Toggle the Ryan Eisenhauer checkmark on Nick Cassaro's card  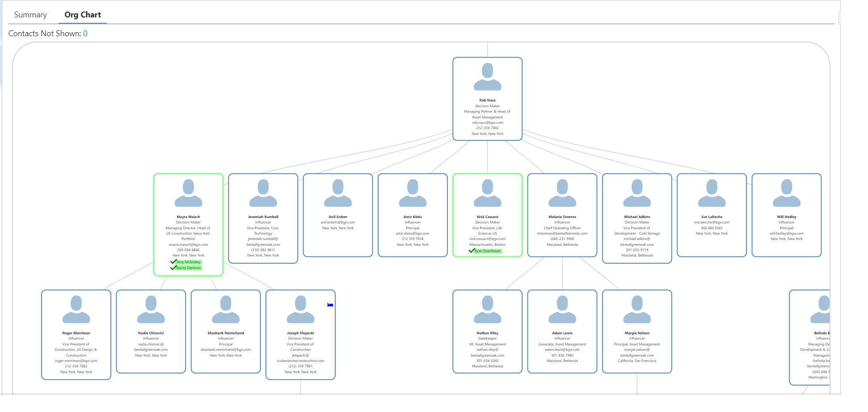472,251
